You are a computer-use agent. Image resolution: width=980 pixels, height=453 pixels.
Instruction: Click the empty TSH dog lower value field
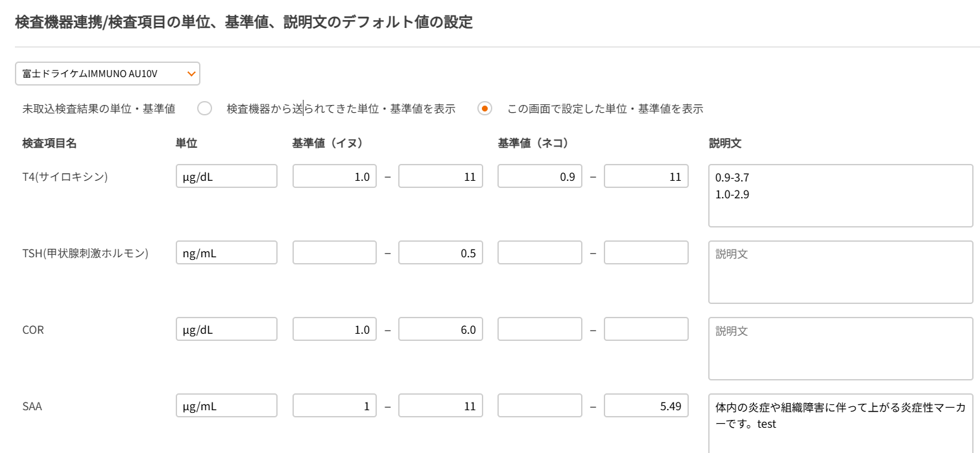[335, 253]
